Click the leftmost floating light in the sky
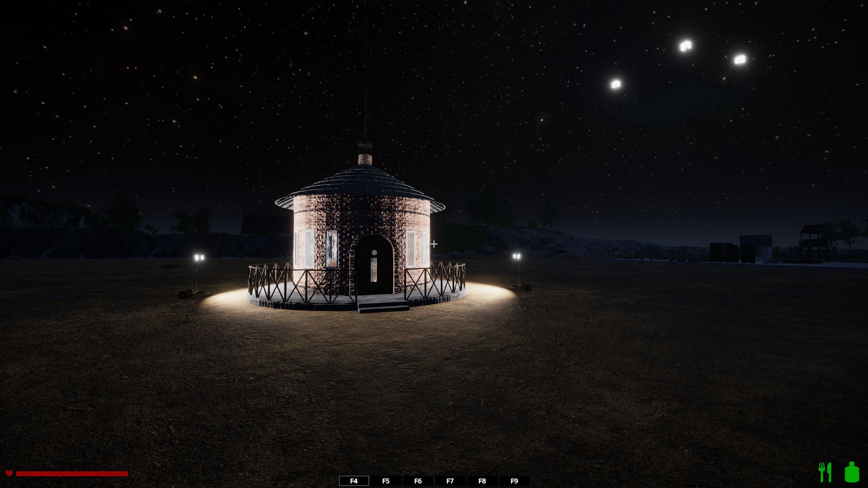 (616, 84)
